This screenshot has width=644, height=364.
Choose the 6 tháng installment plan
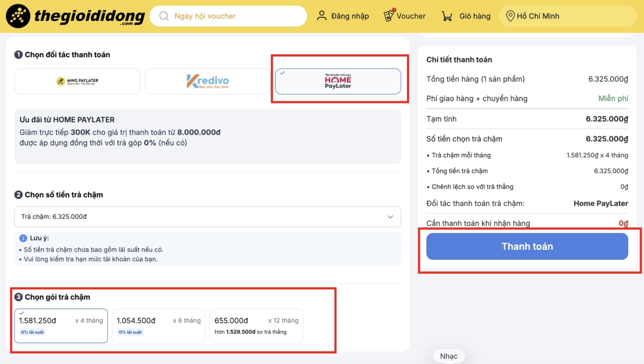click(159, 326)
